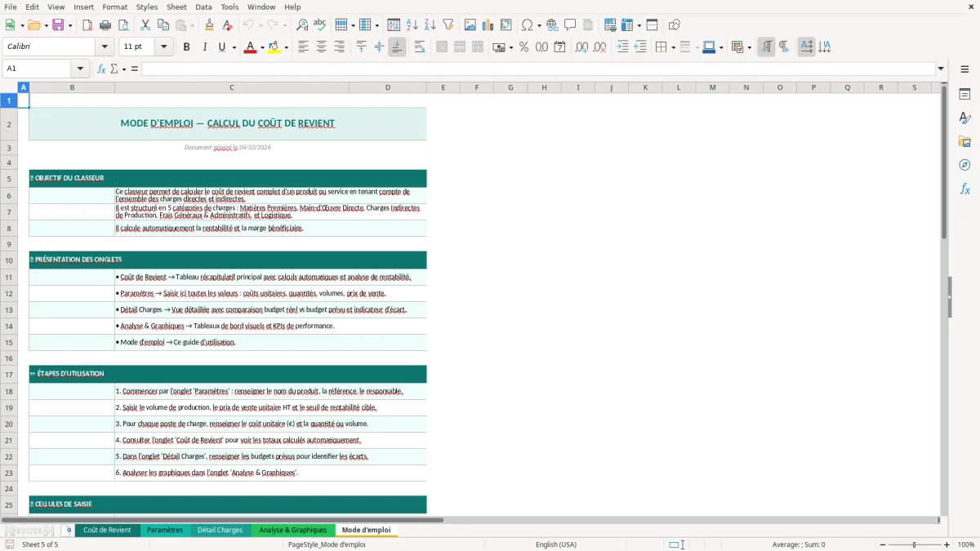Open the Data menu
The height and width of the screenshot is (551, 980).
tap(204, 7)
